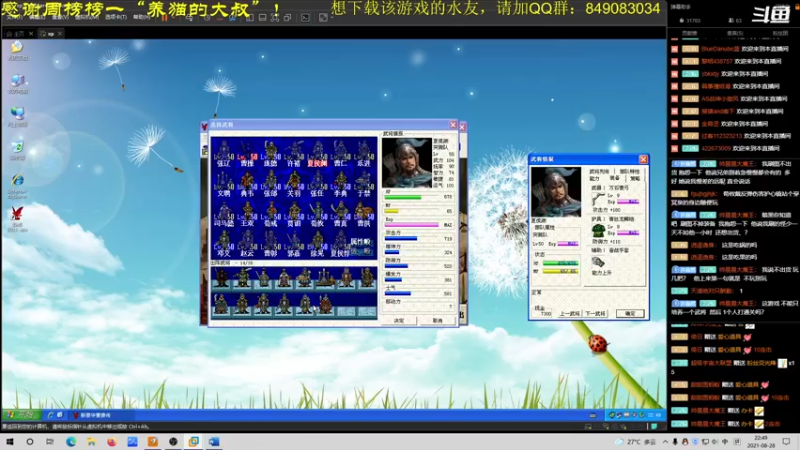Viewport: 800px width, 450px height.
Task: Click the pink Exp bar in selection window
Action: pos(413,224)
